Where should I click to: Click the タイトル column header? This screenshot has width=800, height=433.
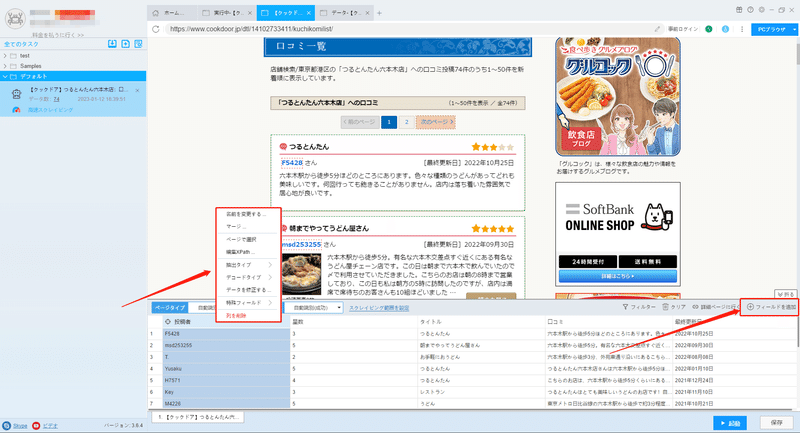(x=481, y=322)
